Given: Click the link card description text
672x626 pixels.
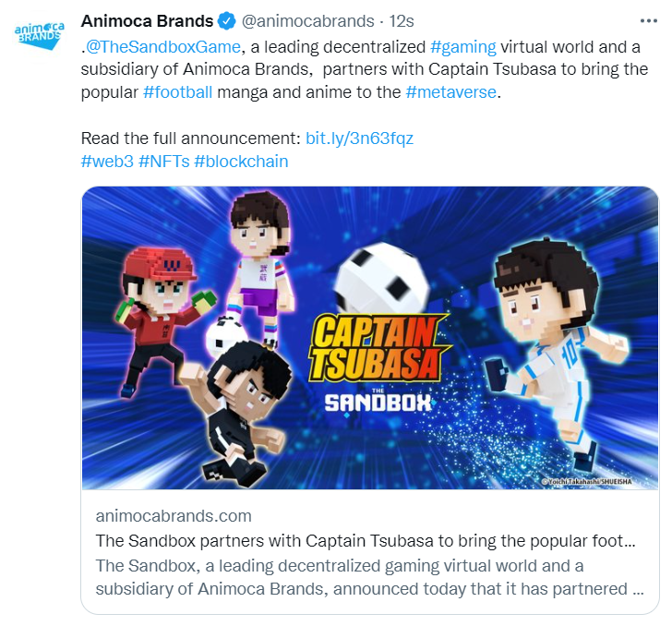Looking at the screenshot, I should 369,578.
